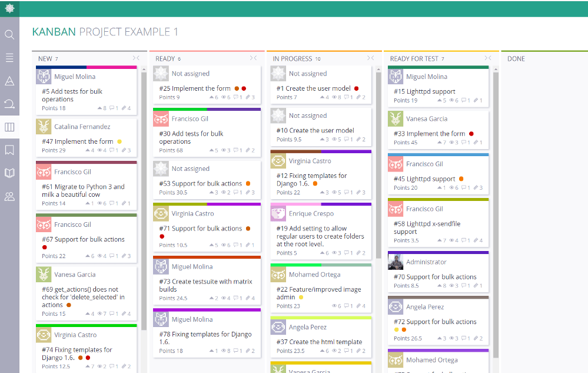Image resolution: width=588 pixels, height=373 pixels.
Task: Select the Kanban columns icon in sidebar
Action: tap(9, 127)
